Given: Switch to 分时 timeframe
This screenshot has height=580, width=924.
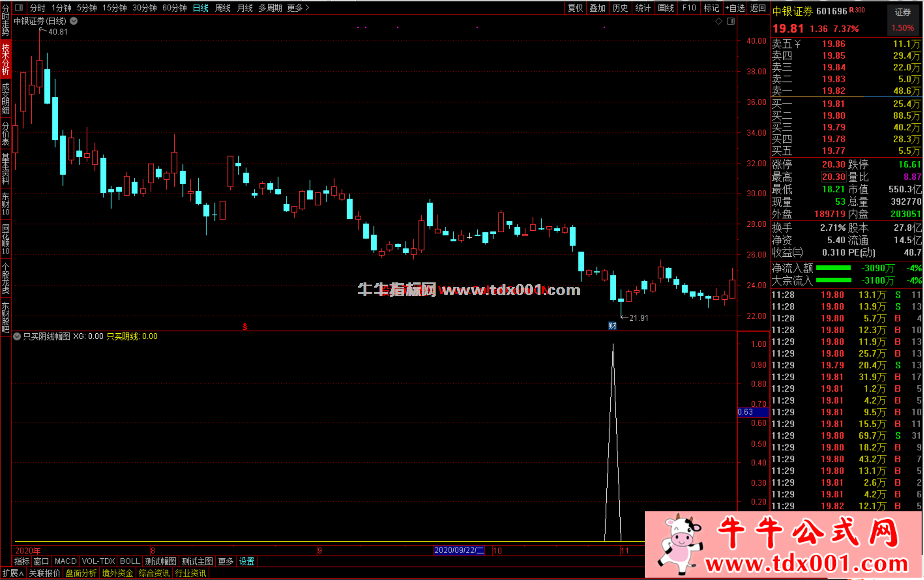Looking at the screenshot, I should 37,8.
